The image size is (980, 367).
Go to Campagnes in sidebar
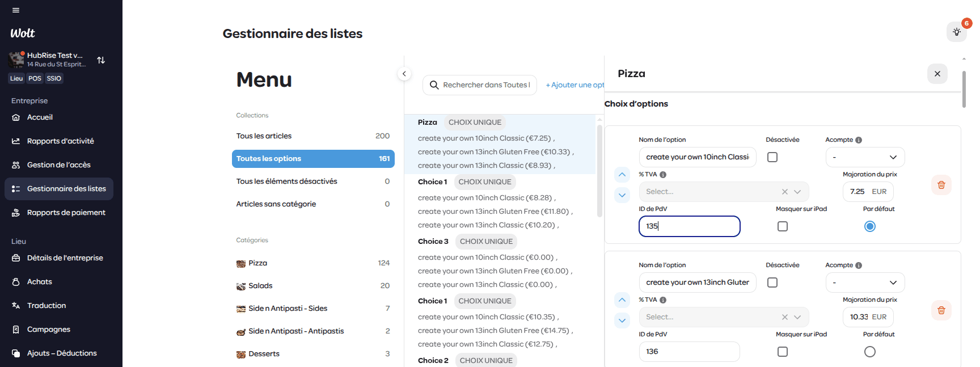click(49, 330)
